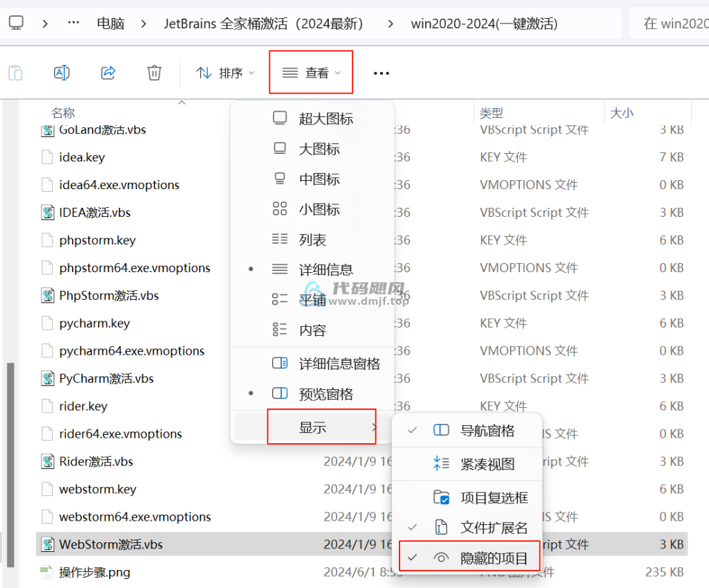Viewport: 709px width, 588px height.
Task: Click win2020-2024(一键激活) breadcrumb
Action: coord(484,23)
